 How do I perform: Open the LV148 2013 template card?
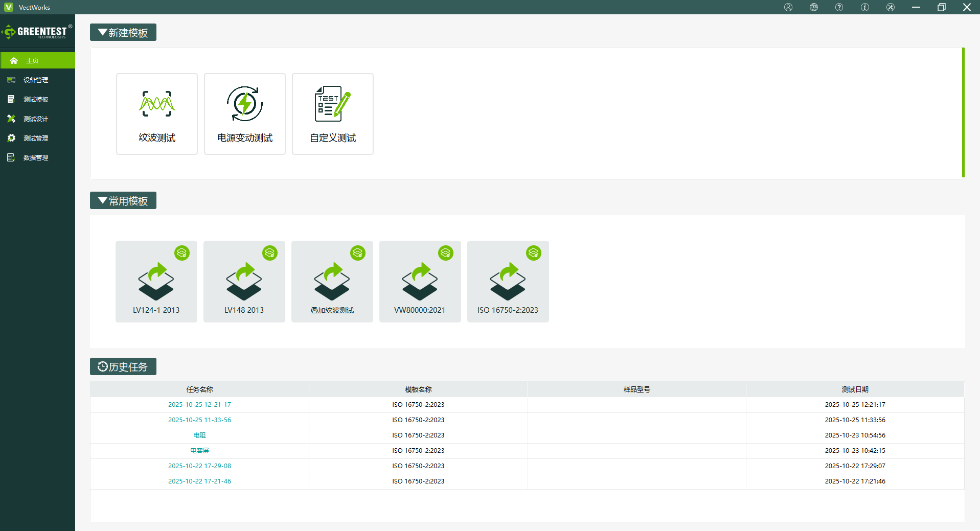pos(244,282)
